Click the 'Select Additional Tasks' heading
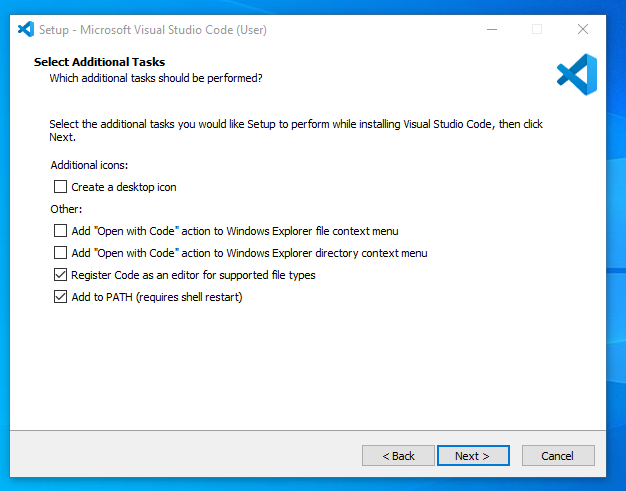The height and width of the screenshot is (491, 626). click(x=99, y=62)
